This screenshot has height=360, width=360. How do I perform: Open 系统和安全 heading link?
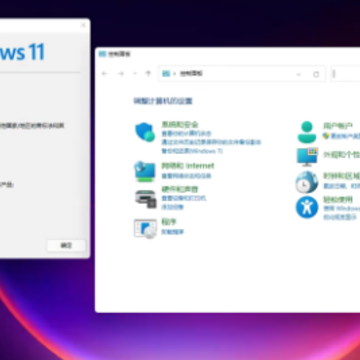coord(180,125)
